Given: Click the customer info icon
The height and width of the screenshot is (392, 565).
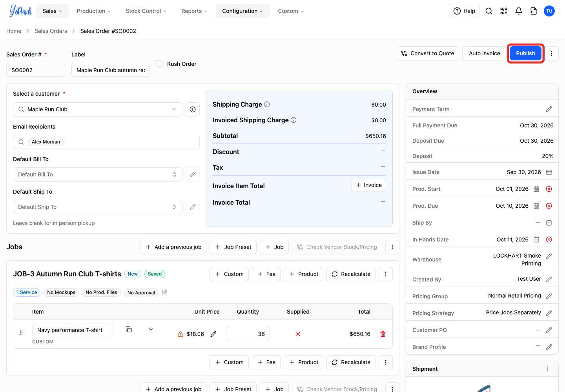Looking at the screenshot, I should (x=193, y=109).
